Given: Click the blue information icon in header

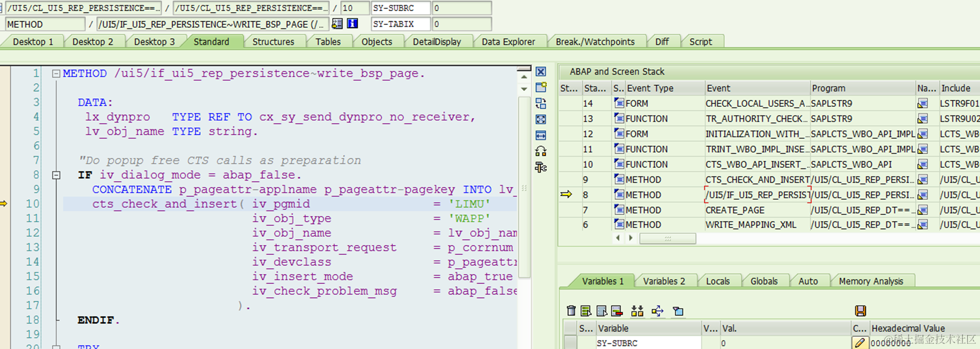Looking at the screenshot, I should pos(352,24).
